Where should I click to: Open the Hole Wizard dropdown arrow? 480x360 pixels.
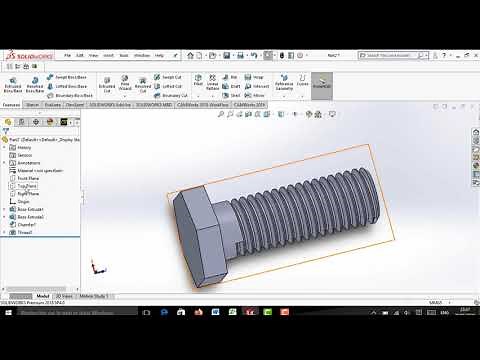pos(125,96)
